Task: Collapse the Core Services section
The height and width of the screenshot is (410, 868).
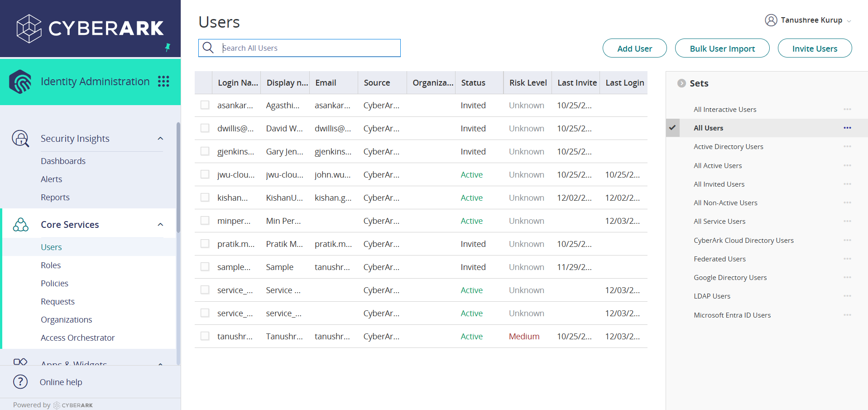Action: coord(160,224)
